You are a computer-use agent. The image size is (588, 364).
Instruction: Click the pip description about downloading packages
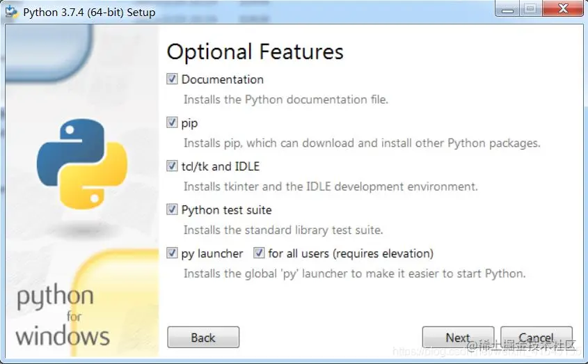(362, 143)
